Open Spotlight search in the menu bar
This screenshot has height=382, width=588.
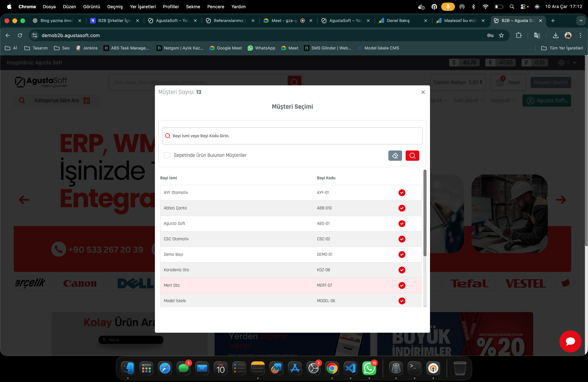pos(512,7)
